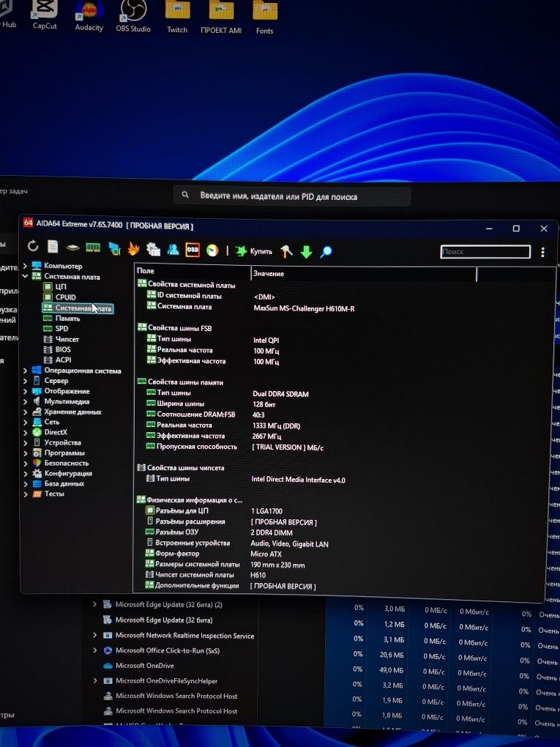The height and width of the screenshot is (747, 560).
Task: Click the Значение column header
Action: coord(363,274)
